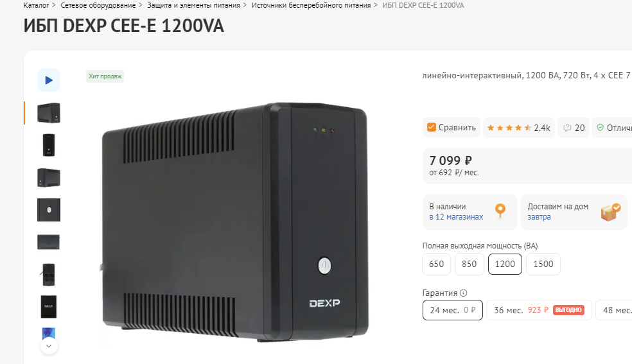
Task: Select the rear sockets view thumbnail
Action: point(49,275)
